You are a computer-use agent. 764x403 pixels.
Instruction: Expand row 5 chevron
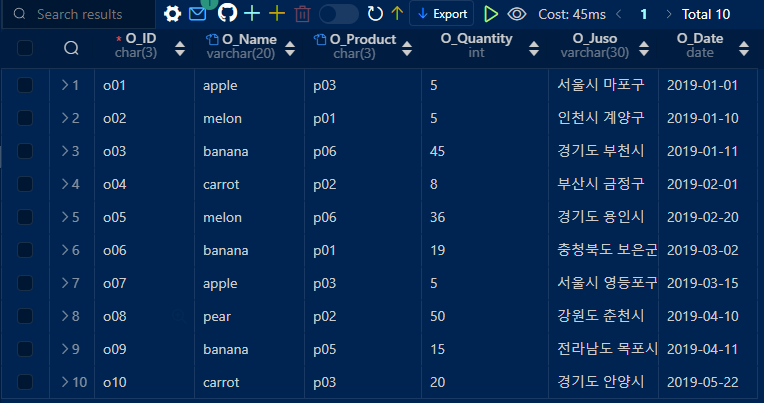pyautogui.click(x=65, y=217)
